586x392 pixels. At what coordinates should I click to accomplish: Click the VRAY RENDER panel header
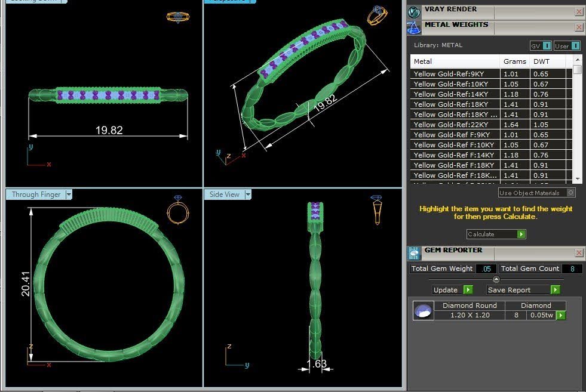(451, 9)
